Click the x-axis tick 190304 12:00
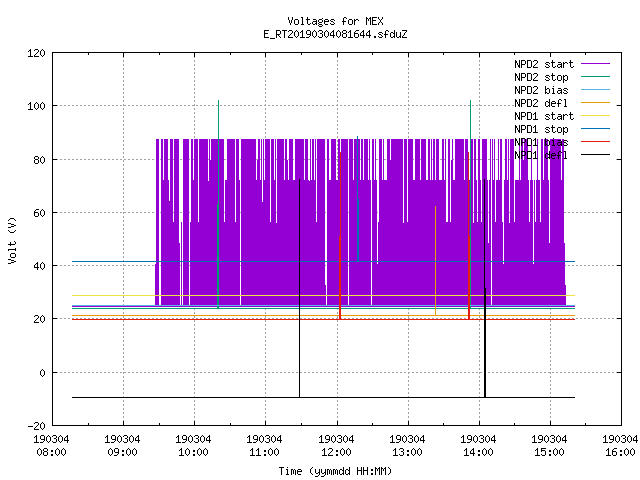Image resolution: width=640 pixels, height=480 pixels. [336, 446]
